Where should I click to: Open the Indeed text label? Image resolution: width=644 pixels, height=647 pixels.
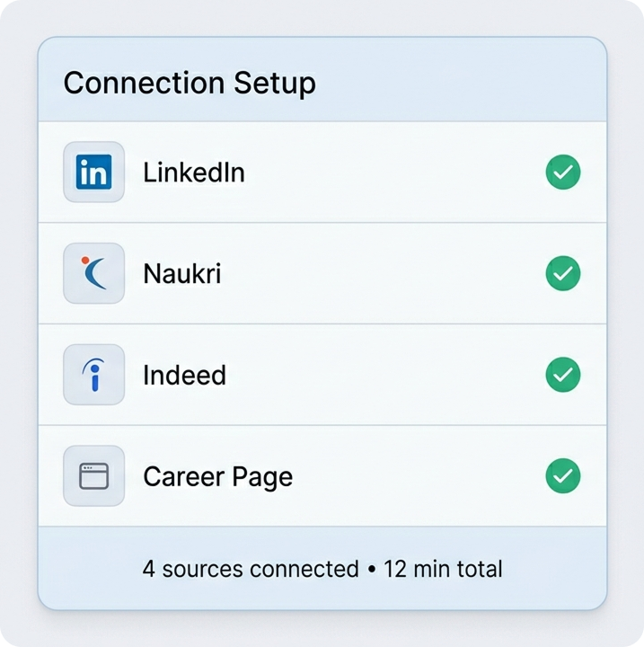184,375
